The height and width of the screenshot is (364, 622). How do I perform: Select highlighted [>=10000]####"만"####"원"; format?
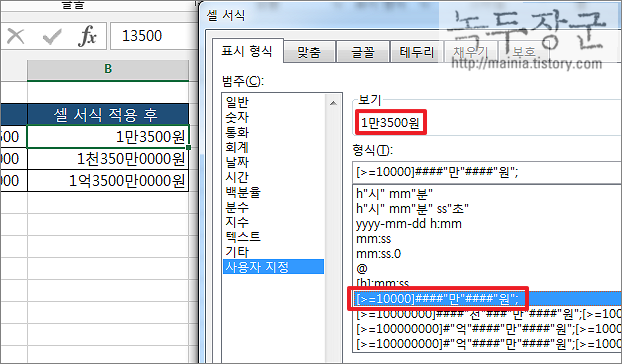click(x=487, y=299)
